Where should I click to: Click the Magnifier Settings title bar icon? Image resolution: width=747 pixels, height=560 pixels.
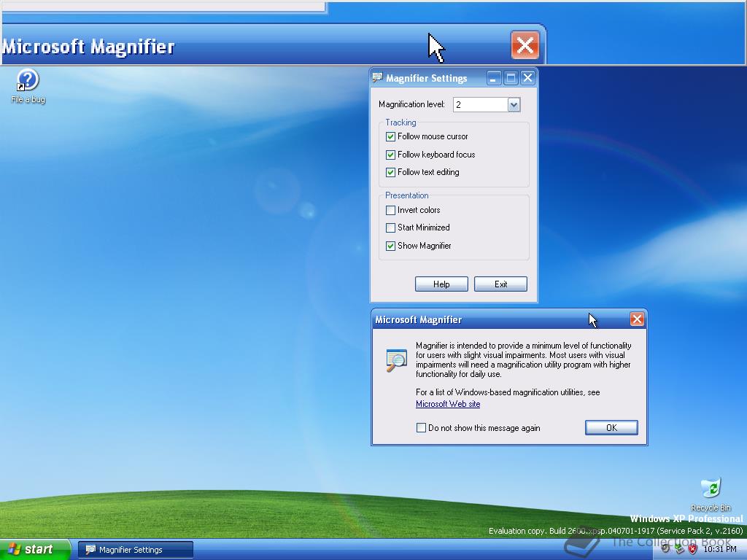377,77
